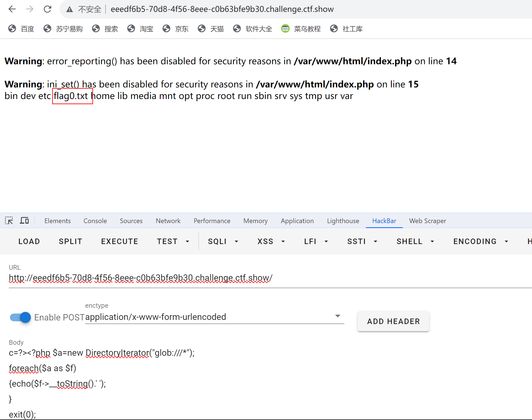Open the 天猫 bookmark
The image size is (532, 420).
tap(211, 29)
